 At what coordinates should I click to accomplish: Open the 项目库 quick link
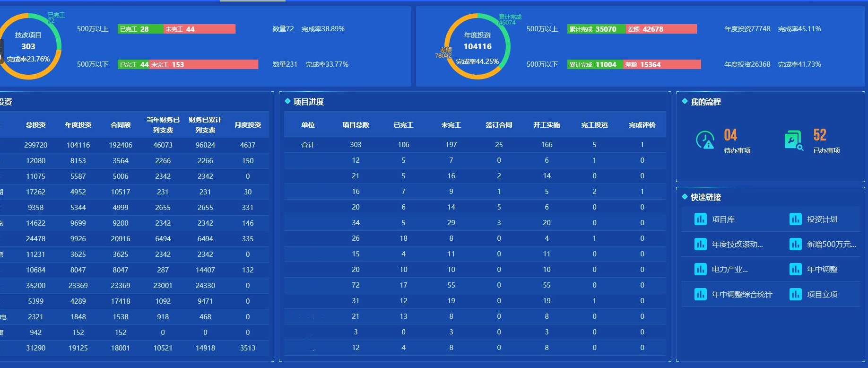[x=723, y=219]
